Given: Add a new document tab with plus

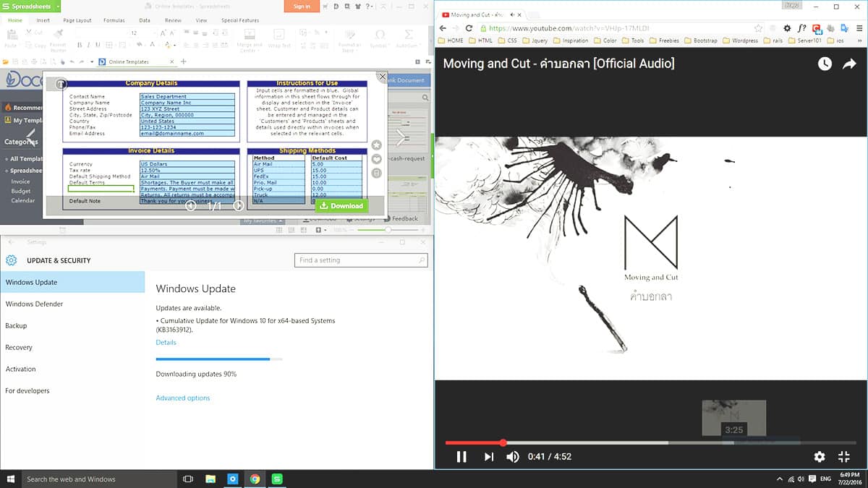Looking at the screenshot, I should click(184, 62).
